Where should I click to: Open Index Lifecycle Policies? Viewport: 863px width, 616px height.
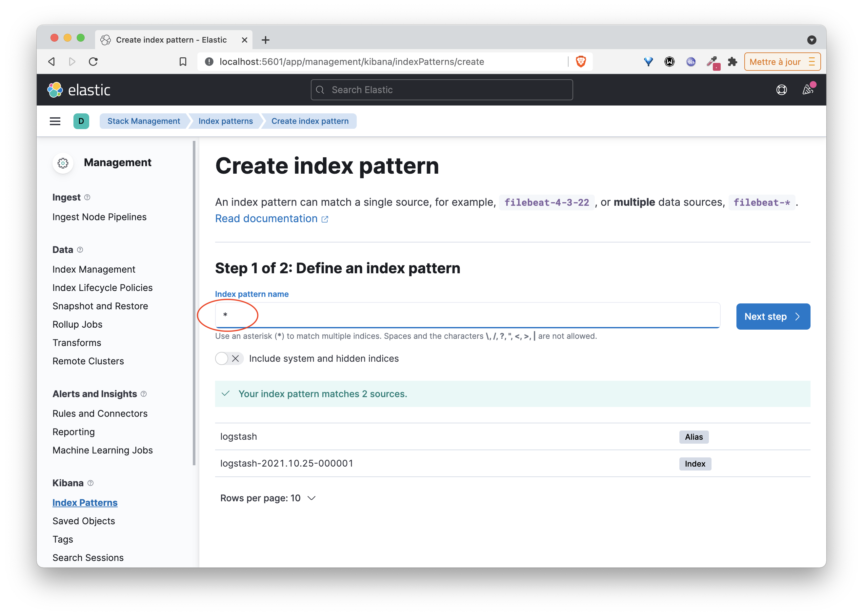(103, 288)
